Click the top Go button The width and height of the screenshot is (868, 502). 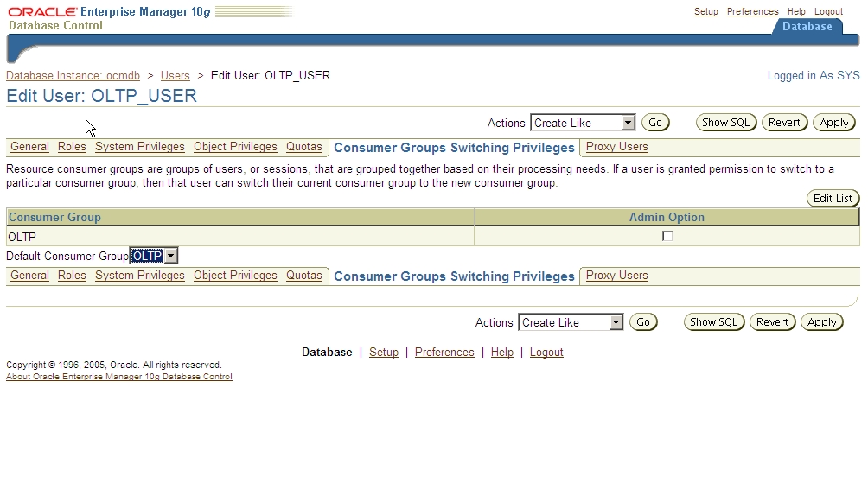[655, 123]
